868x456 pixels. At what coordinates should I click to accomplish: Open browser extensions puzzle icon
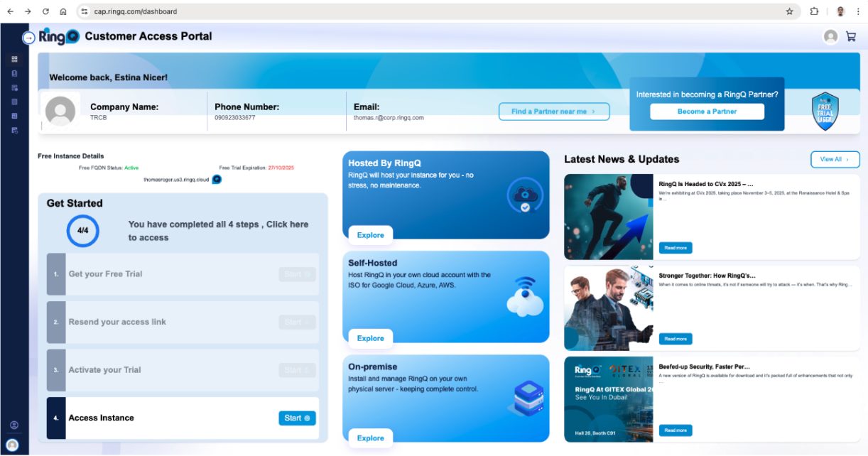tap(815, 11)
